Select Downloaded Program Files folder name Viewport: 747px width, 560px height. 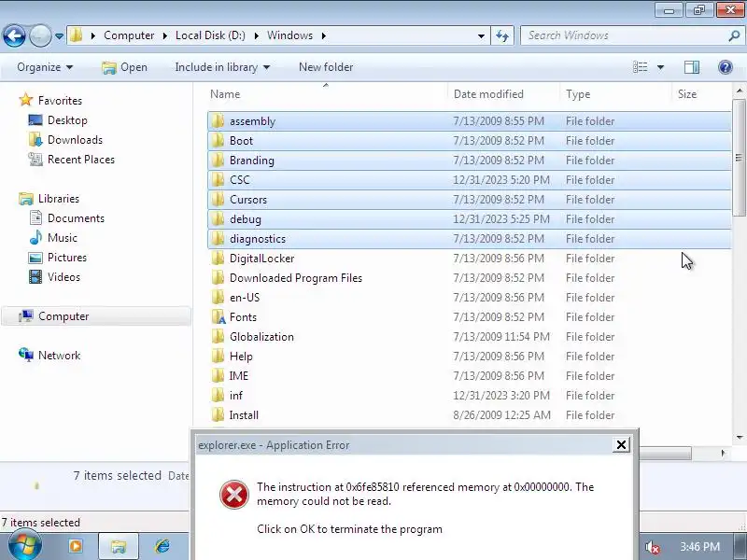coord(296,277)
